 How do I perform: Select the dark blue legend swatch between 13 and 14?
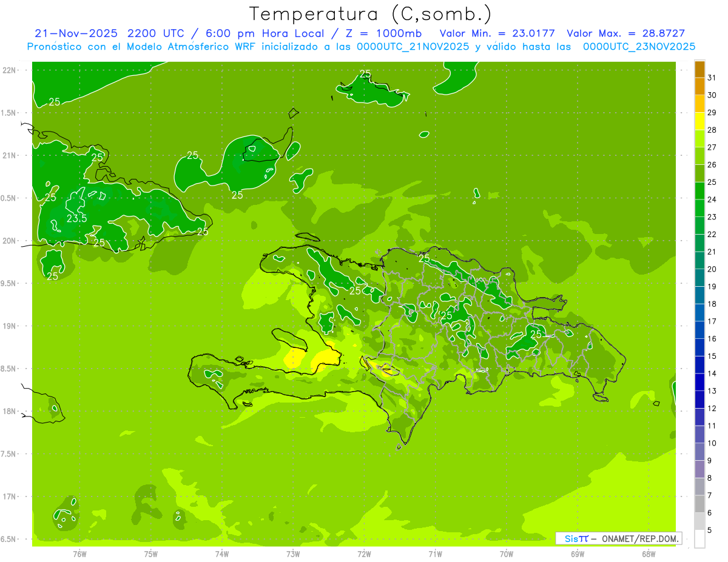pyautogui.click(x=699, y=383)
